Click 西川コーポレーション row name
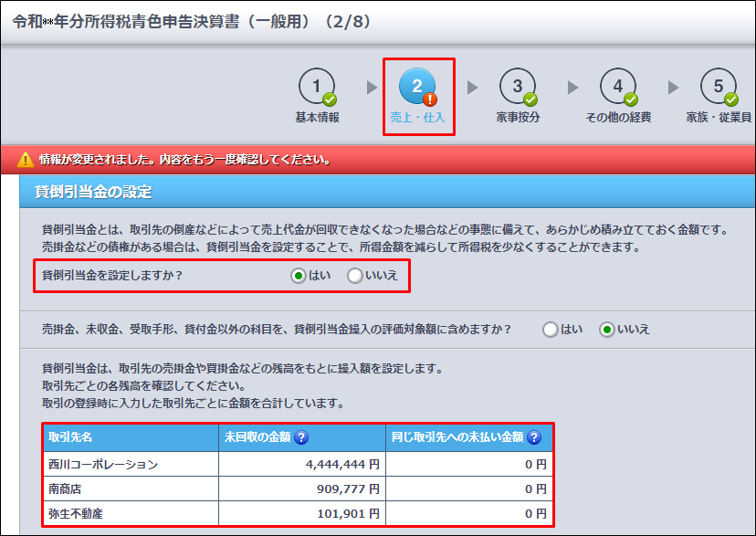Viewport: 756px width, 536px height. [x=103, y=464]
